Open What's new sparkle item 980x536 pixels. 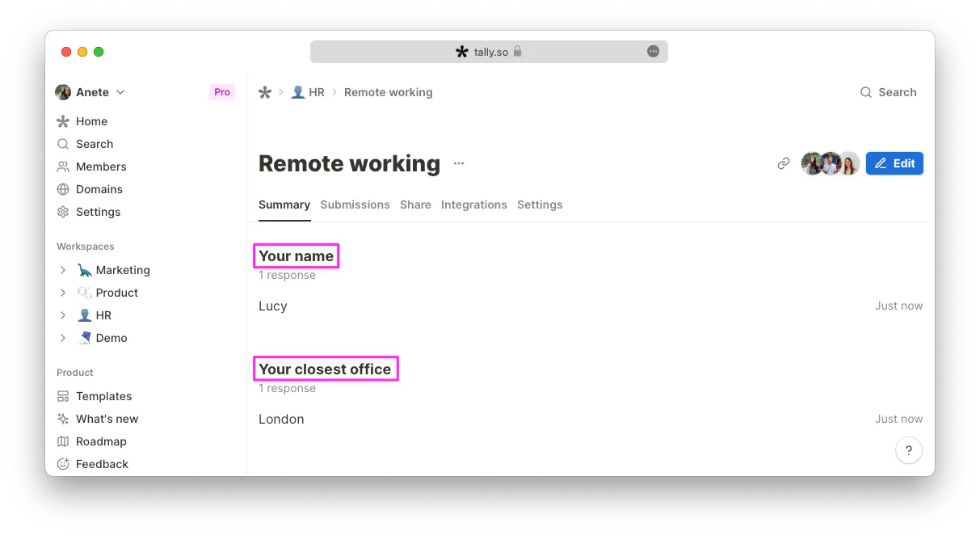point(98,419)
